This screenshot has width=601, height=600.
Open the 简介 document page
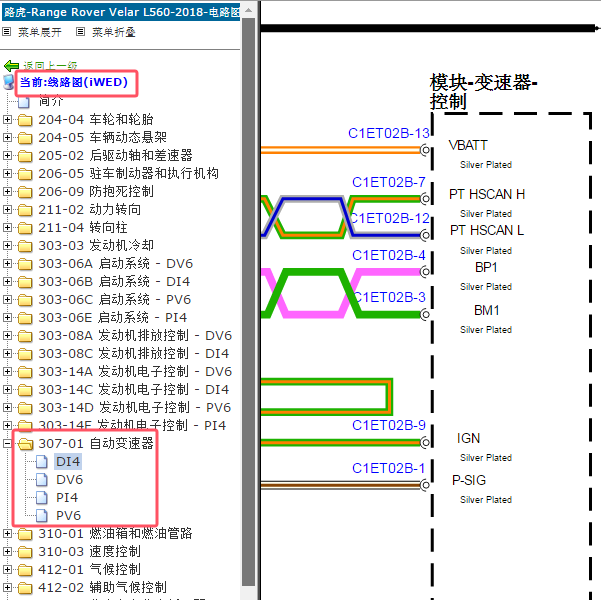tap(51, 101)
